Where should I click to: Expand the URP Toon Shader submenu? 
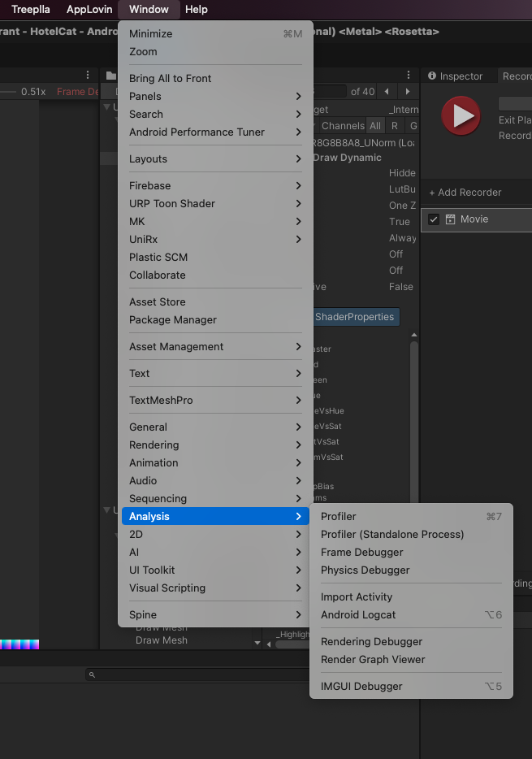point(215,204)
